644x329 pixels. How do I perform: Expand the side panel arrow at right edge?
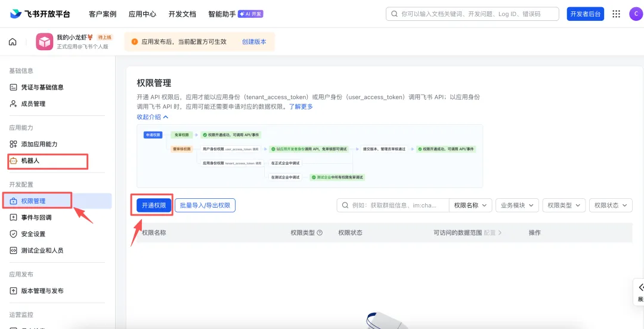pos(640,288)
